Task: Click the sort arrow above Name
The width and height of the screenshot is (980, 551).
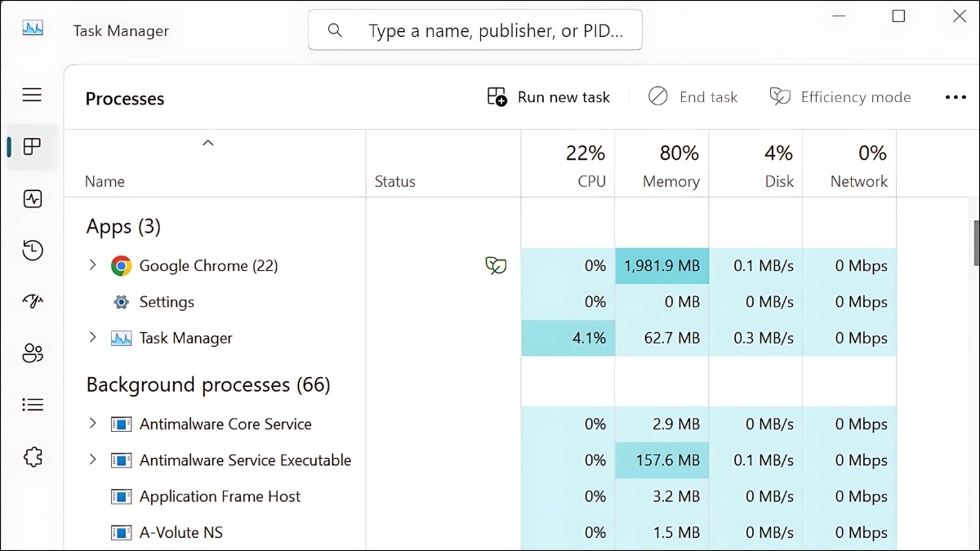Action: point(208,143)
